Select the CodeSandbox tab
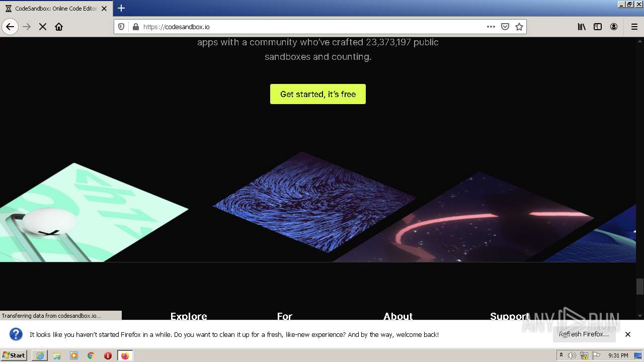 pyautogui.click(x=55, y=9)
